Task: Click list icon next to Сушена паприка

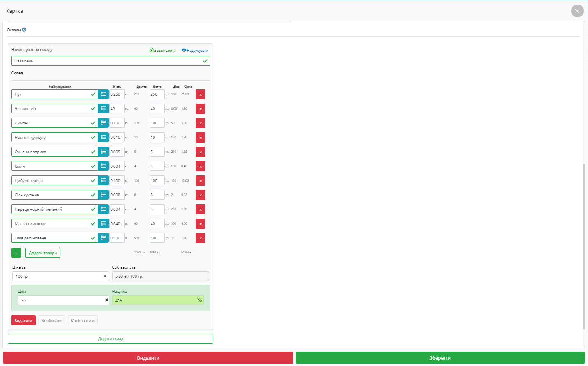Action: (x=103, y=152)
